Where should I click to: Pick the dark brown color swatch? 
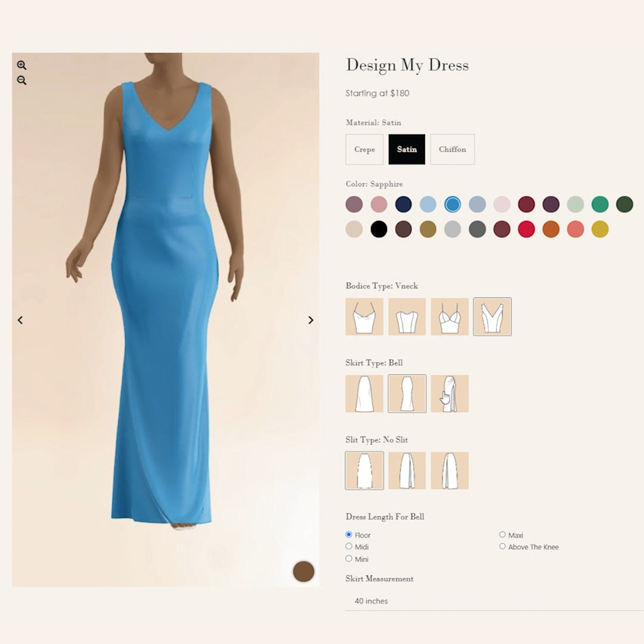pos(403,229)
